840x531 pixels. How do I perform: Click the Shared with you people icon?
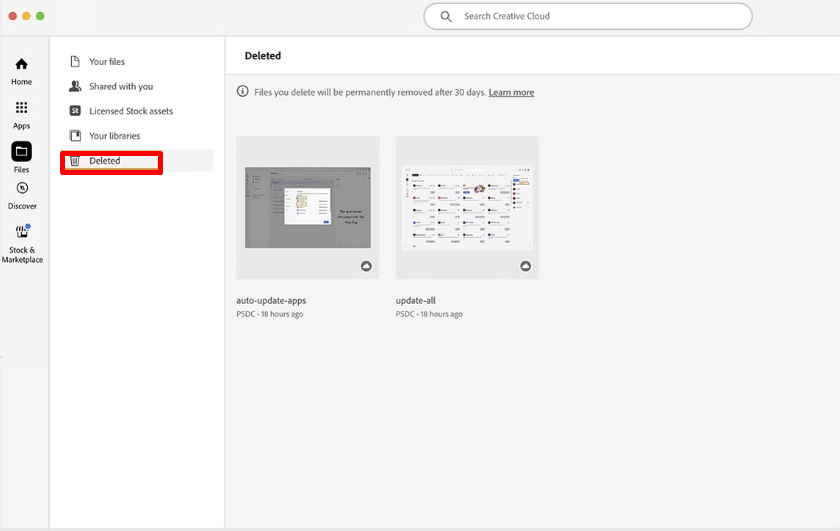75,86
